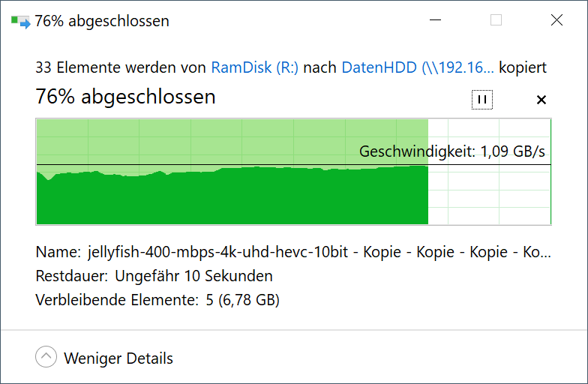Minimize the copy progress window

[x=436, y=20]
